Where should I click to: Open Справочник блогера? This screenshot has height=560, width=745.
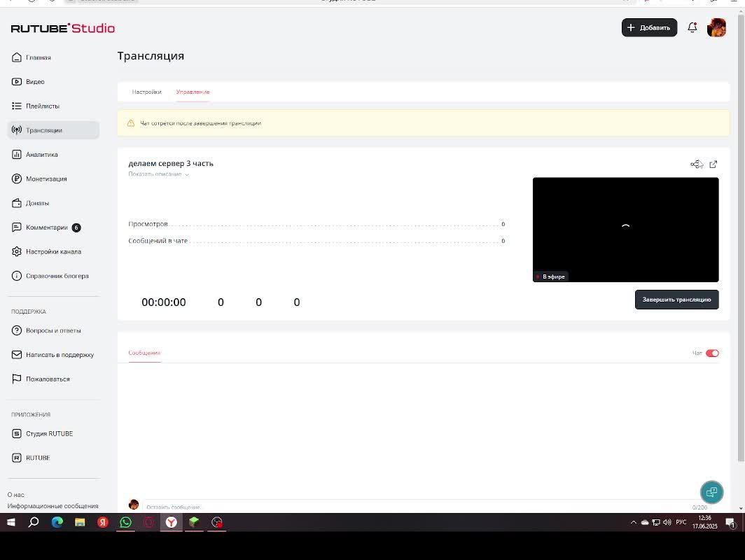[50, 276]
